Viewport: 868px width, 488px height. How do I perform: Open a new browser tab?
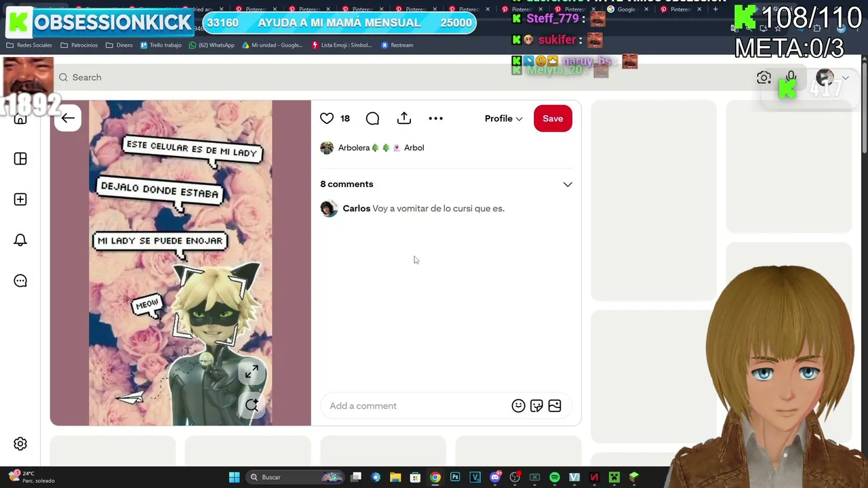point(715,9)
